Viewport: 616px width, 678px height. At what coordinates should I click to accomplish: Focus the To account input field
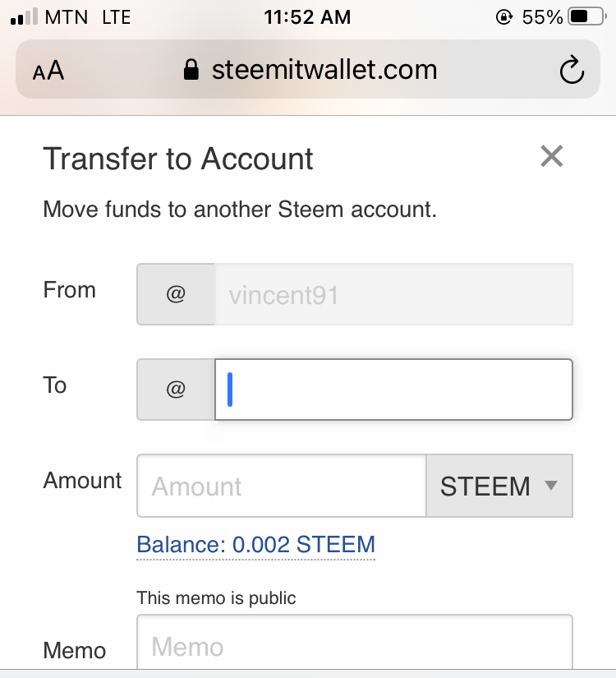[394, 390]
